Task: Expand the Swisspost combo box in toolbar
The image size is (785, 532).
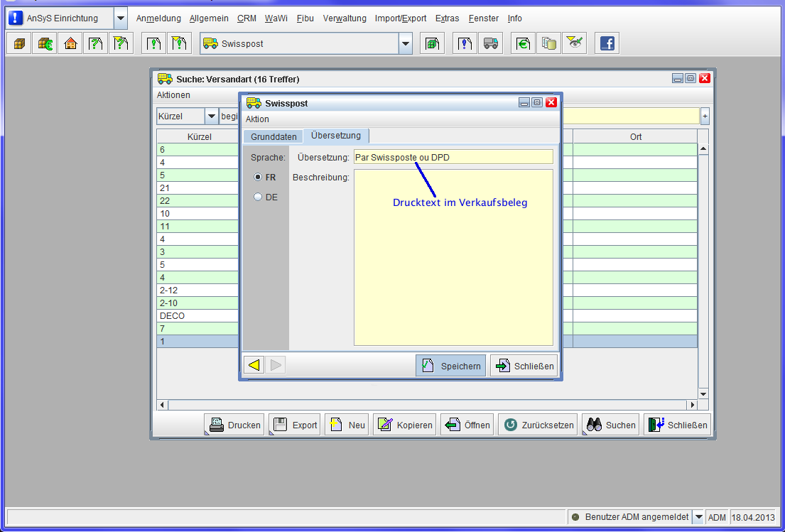Action: pyautogui.click(x=405, y=43)
